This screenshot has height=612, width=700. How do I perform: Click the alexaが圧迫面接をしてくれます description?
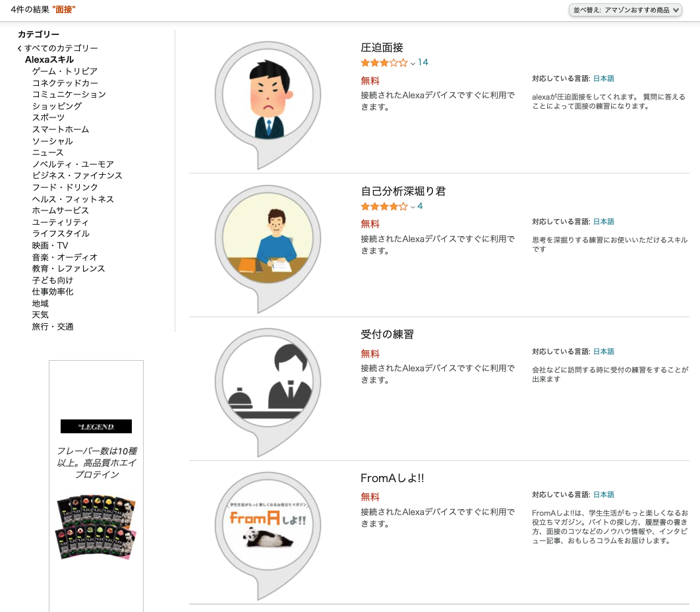(x=608, y=102)
